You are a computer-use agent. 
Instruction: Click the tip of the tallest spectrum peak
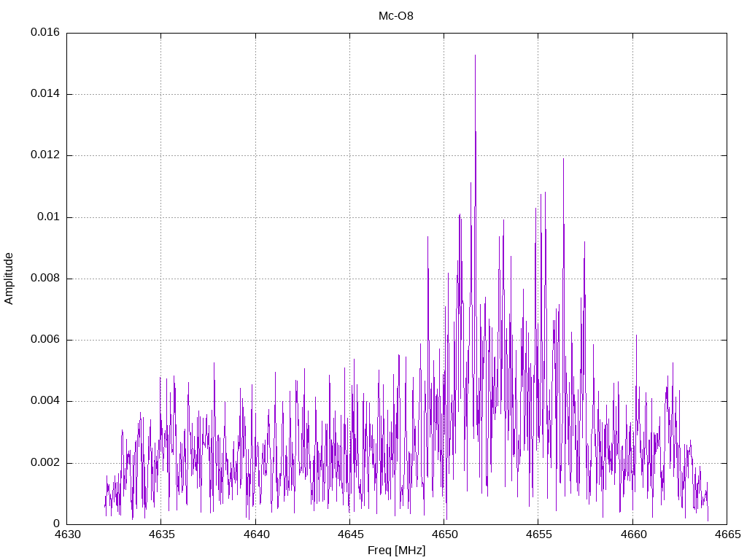475,55
